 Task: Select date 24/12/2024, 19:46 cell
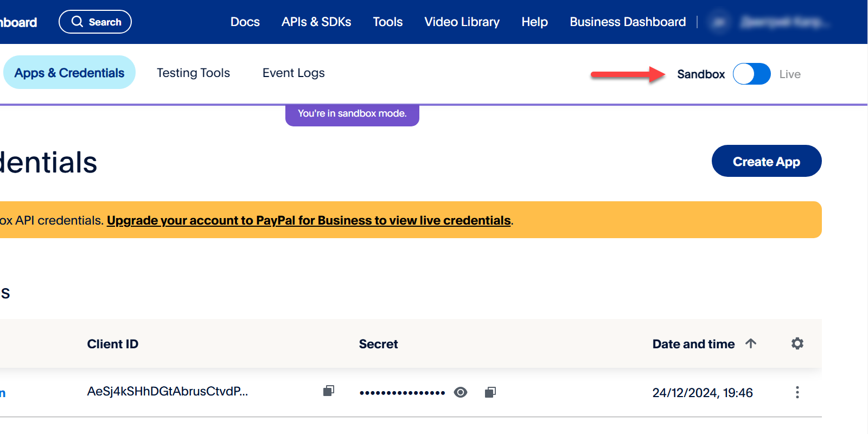pos(703,393)
